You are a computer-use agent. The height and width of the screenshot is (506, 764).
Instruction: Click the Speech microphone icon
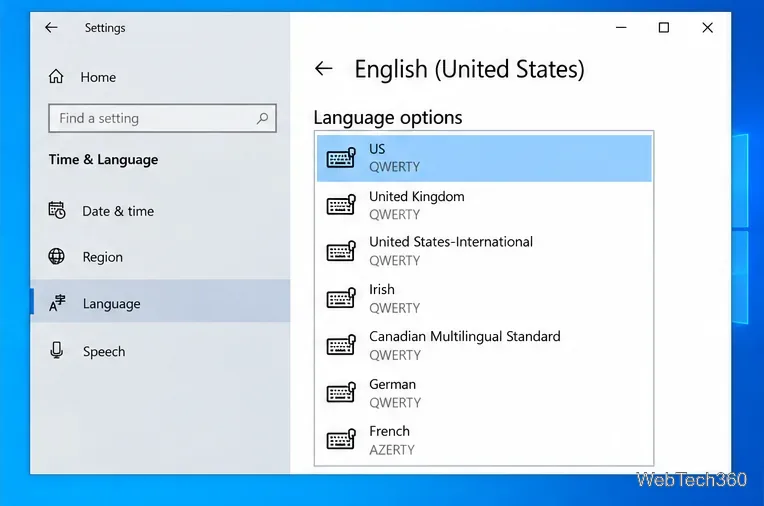[57, 350]
